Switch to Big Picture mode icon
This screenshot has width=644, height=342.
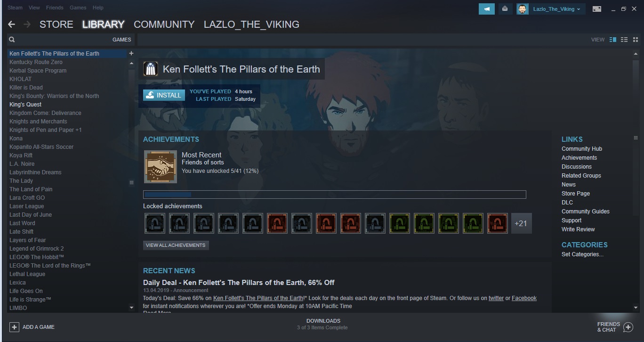tap(597, 9)
